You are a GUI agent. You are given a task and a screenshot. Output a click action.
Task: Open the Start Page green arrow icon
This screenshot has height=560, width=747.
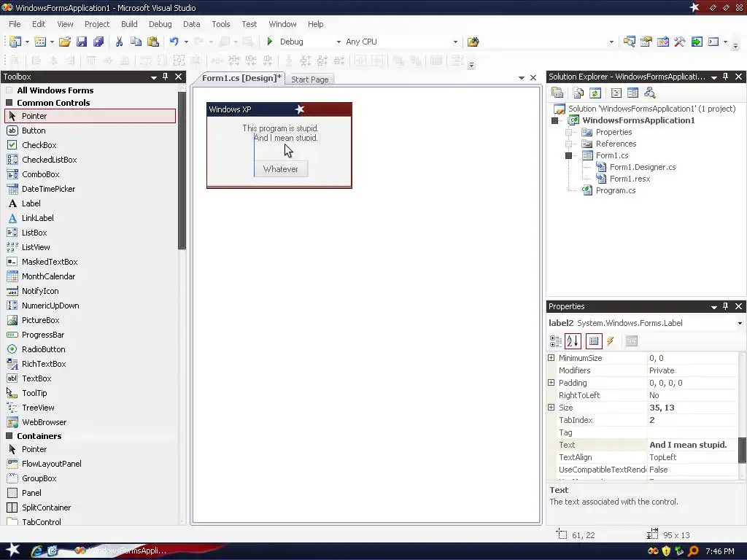tap(697, 42)
